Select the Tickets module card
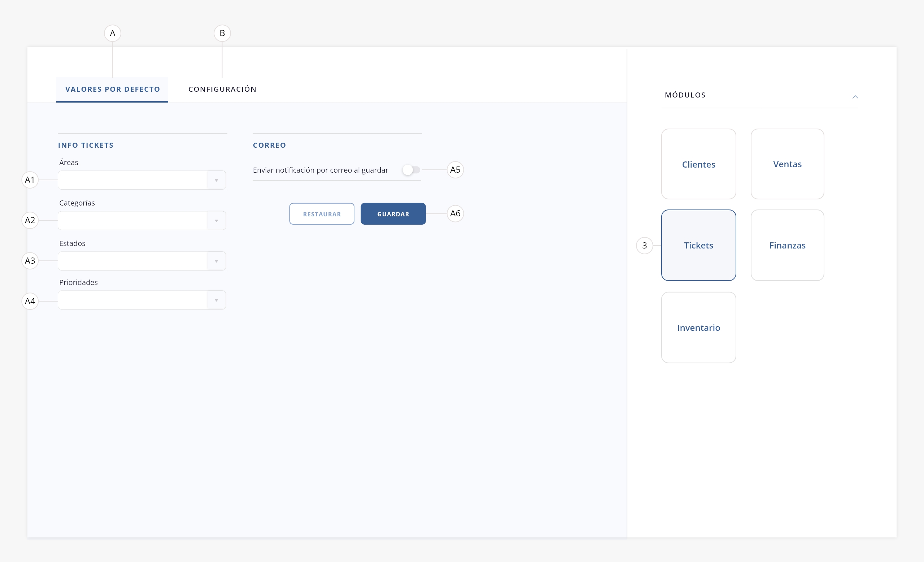Image resolution: width=924 pixels, height=562 pixels. (698, 245)
